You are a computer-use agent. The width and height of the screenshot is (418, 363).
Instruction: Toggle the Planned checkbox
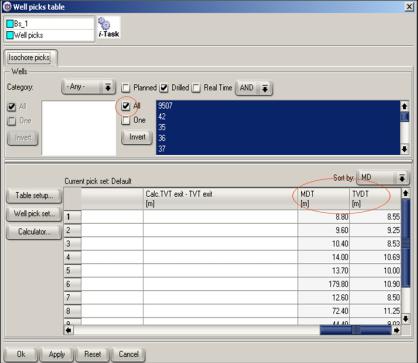pyautogui.click(x=126, y=88)
